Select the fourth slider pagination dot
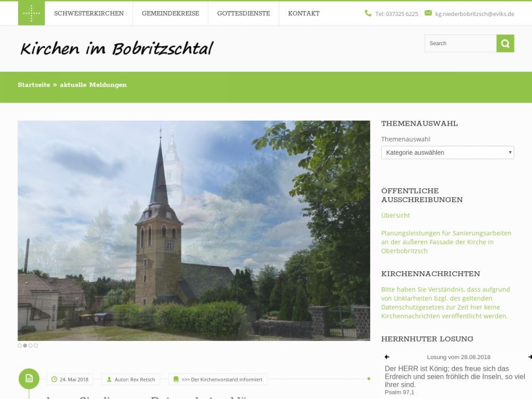Screen dimensions: 532x399 coord(36,346)
